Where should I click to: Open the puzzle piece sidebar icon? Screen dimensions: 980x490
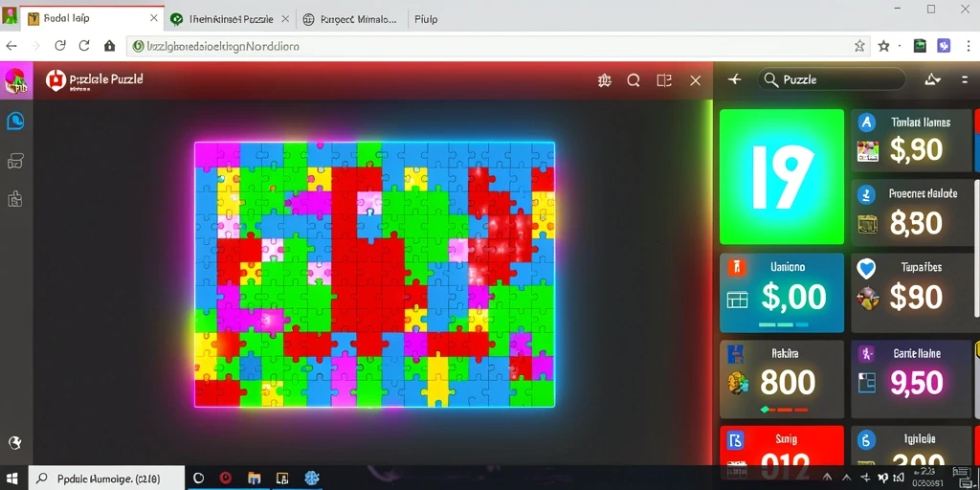click(15, 199)
